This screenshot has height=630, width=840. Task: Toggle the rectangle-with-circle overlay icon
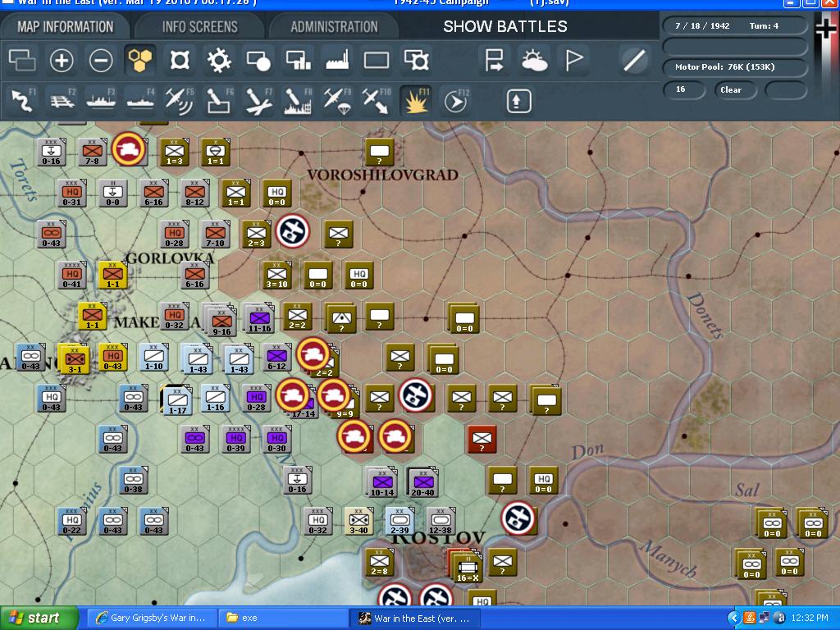(258, 60)
